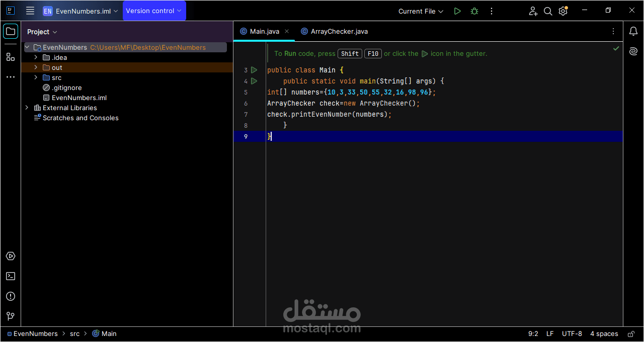
Task: Run Main via the gutter play icon
Action: pyautogui.click(x=254, y=70)
